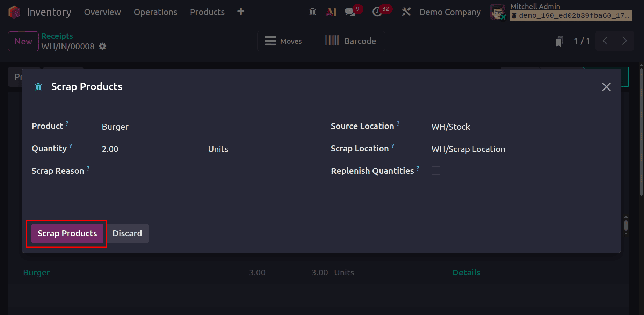
Task: Toggle the favorites bookmark icon near the pager
Action: point(559,41)
